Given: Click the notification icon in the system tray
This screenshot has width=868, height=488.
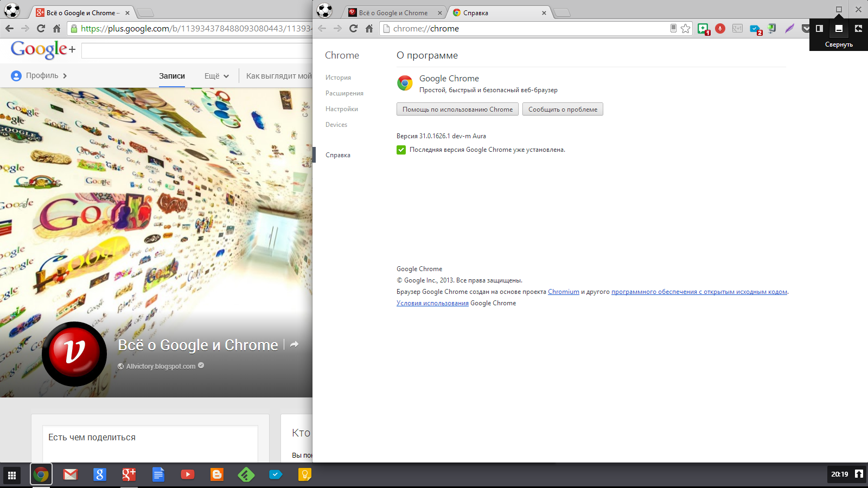Looking at the screenshot, I should click(859, 474).
